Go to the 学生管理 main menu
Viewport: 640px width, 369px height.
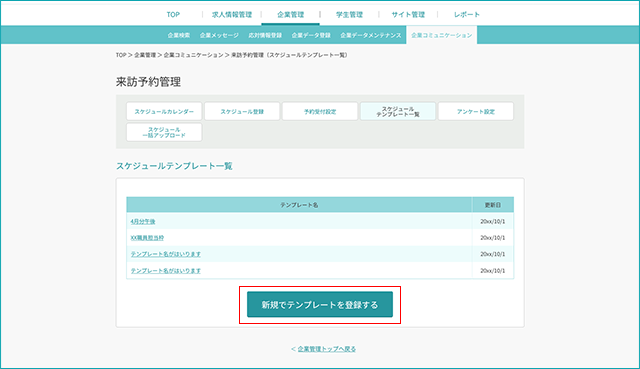(x=349, y=14)
